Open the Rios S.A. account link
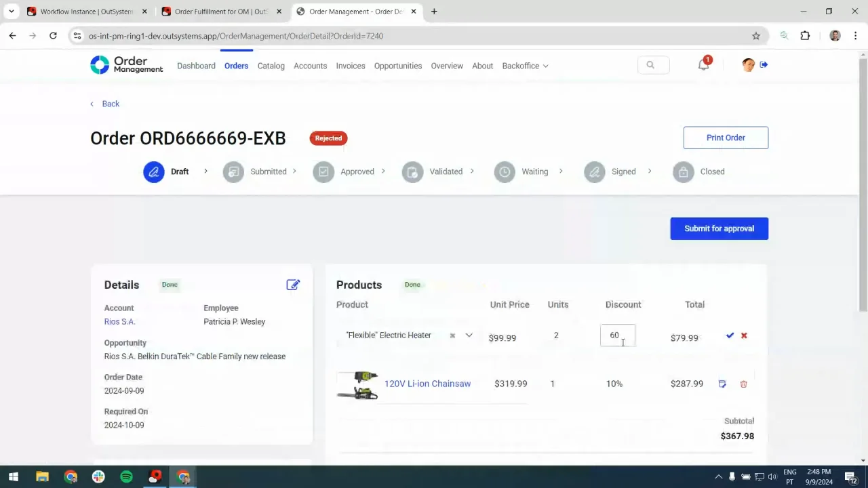 (x=119, y=322)
